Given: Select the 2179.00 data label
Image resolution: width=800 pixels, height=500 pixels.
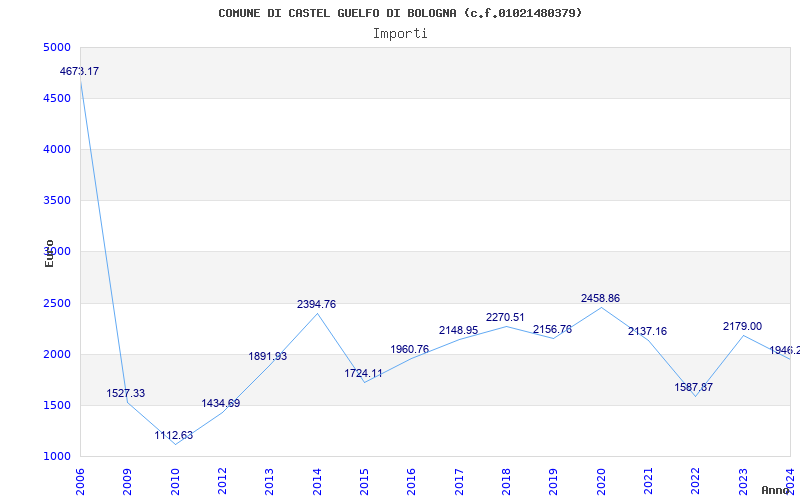Looking at the screenshot, I should click(x=742, y=326).
